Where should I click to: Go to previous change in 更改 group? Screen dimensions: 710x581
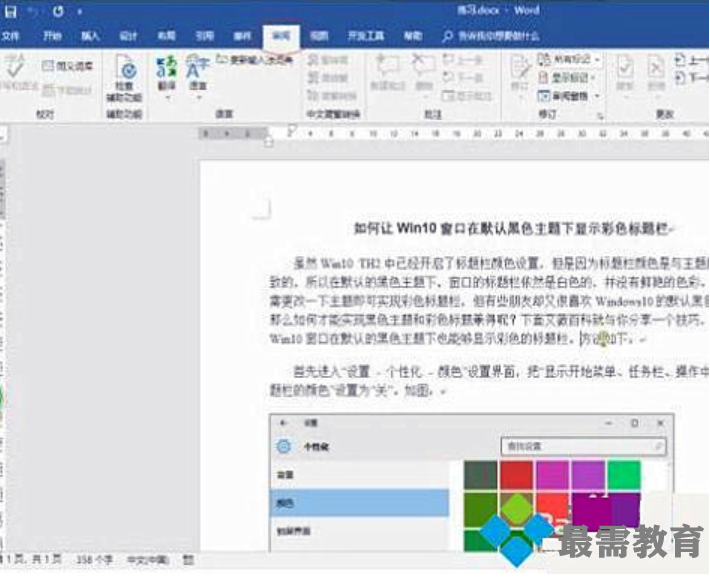(691, 59)
